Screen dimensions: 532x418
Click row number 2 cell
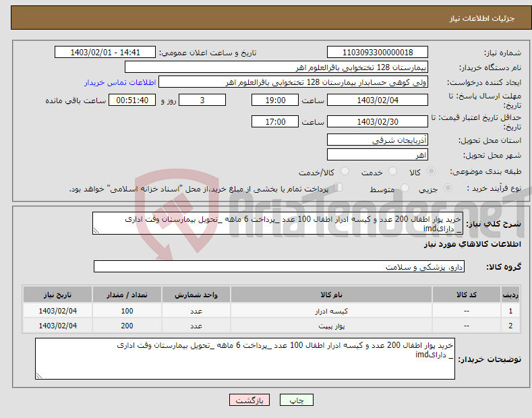tap(510, 326)
